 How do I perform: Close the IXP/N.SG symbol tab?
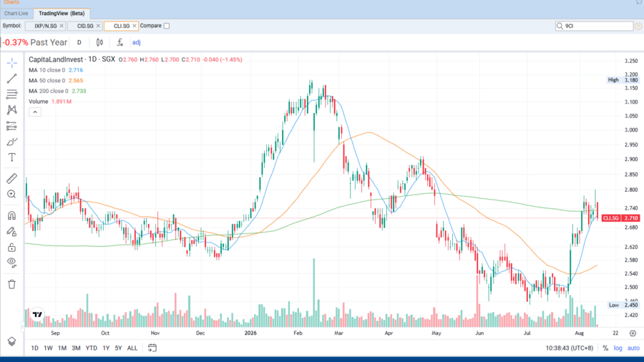coord(62,26)
